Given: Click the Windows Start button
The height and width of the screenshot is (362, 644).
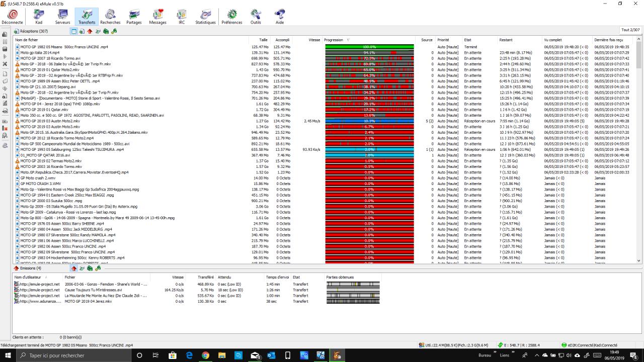Looking at the screenshot, I should coord(8,355).
